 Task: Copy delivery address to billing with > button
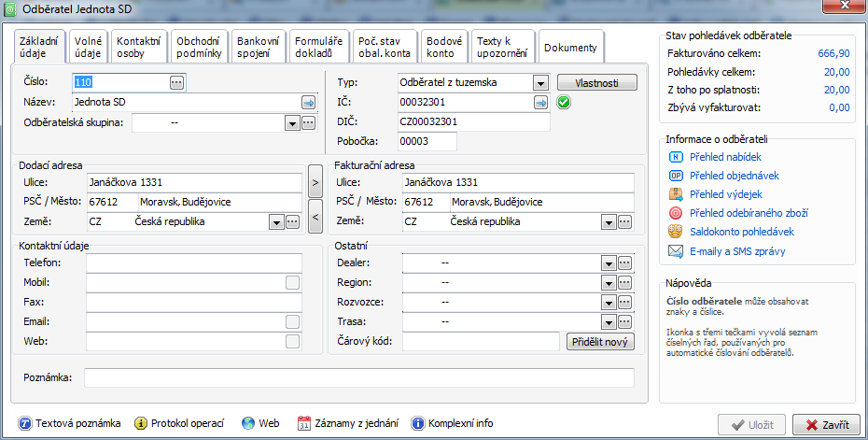click(x=315, y=181)
